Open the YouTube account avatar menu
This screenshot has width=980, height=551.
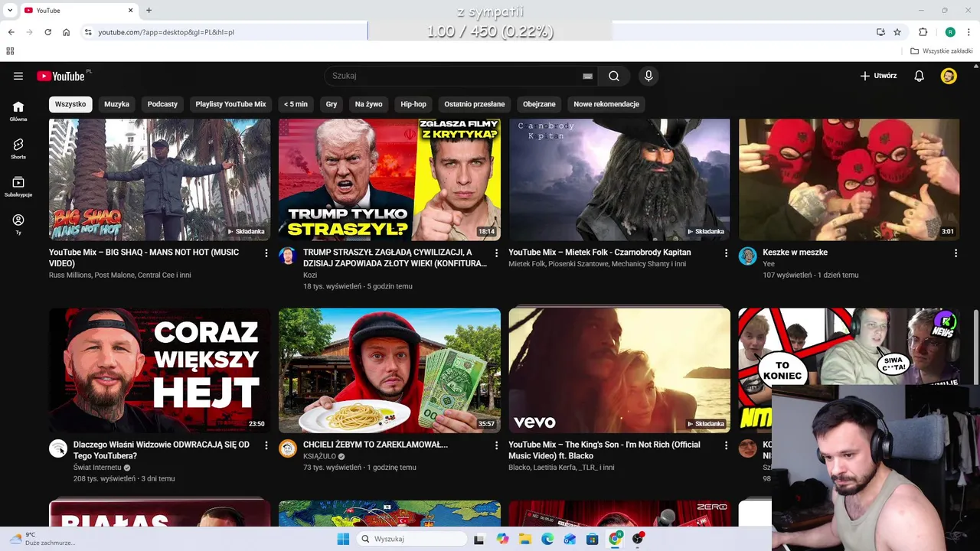(949, 76)
